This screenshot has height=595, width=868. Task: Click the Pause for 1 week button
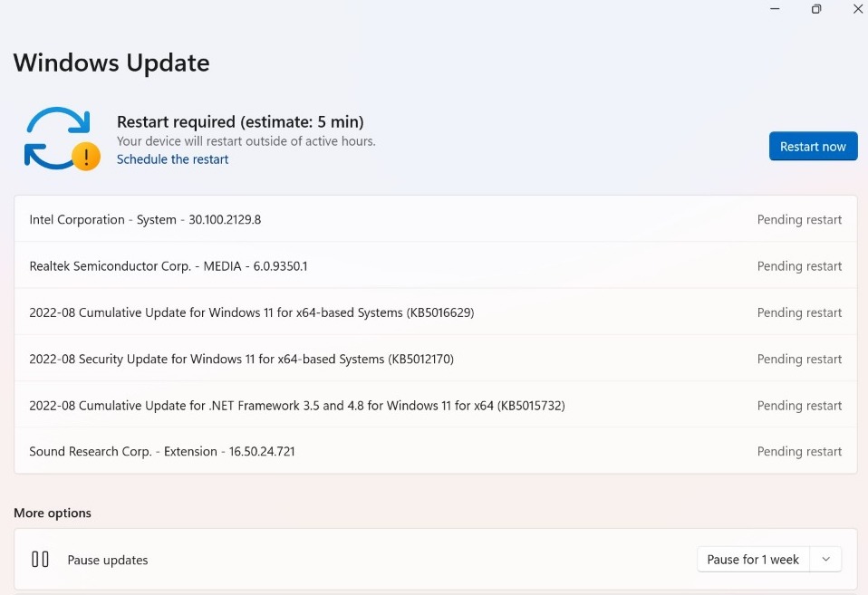pos(752,559)
